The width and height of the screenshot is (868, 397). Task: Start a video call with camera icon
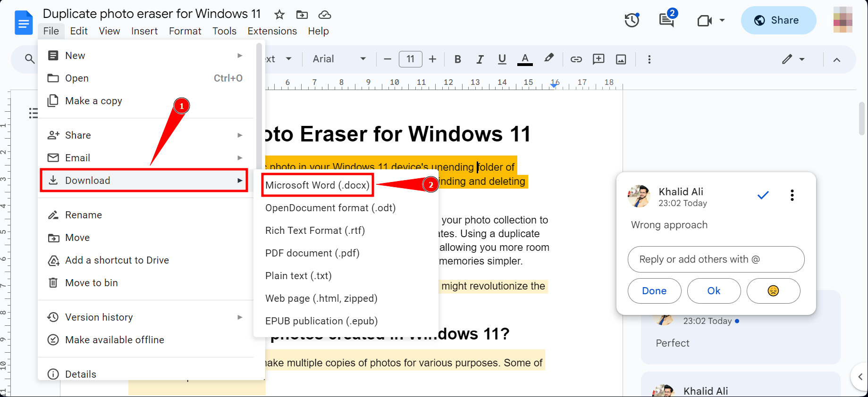(x=704, y=20)
